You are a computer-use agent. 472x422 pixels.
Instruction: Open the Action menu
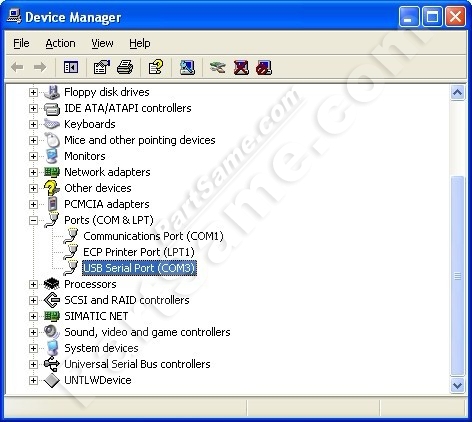click(x=60, y=43)
